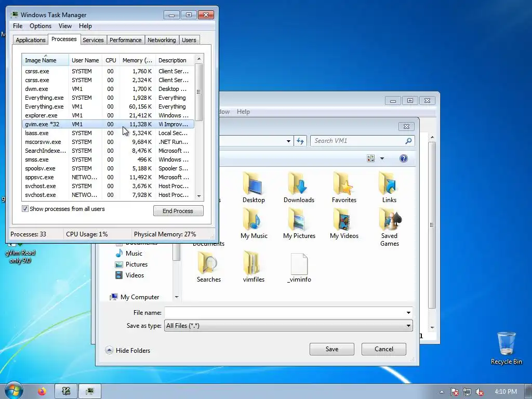Switch to the Networking tab
This screenshot has height=399, width=532.
pos(162,40)
